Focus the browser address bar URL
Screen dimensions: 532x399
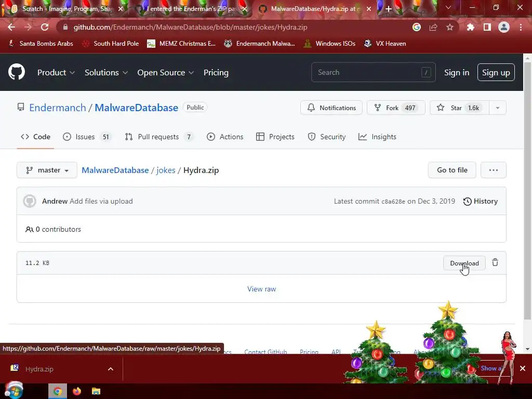pyautogui.click(x=190, y=27)
